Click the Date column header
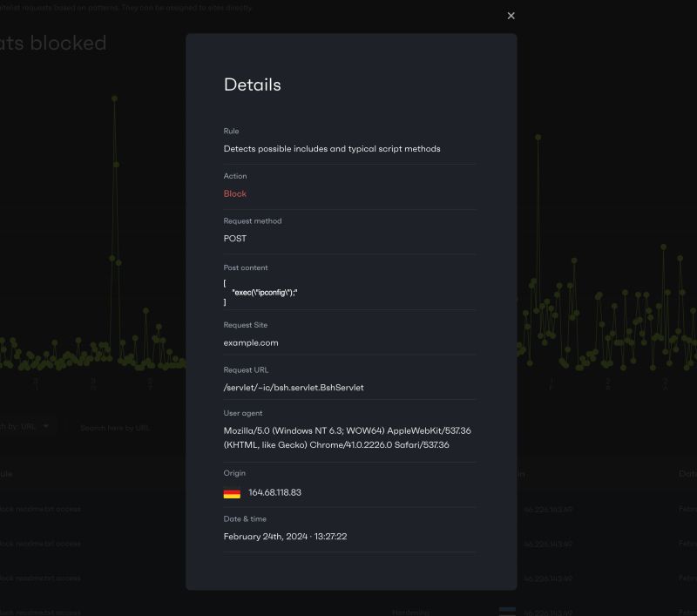 tap(685, 472)
